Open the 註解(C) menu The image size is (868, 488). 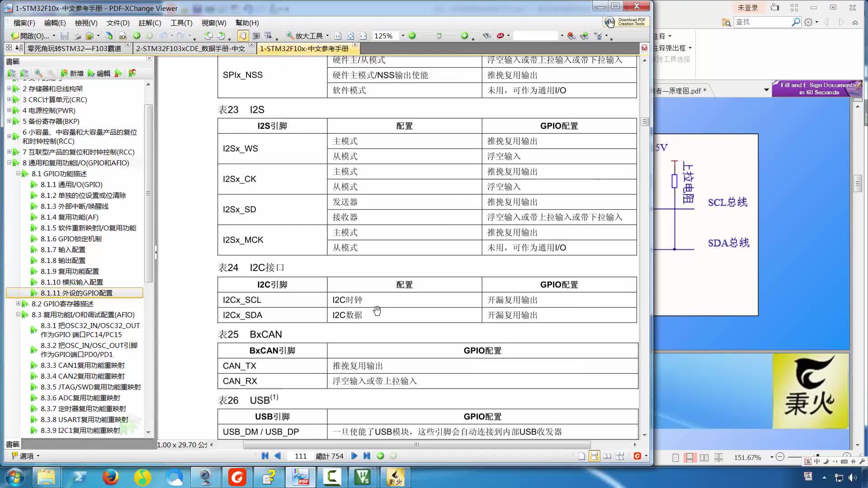(x=150, y=23)
